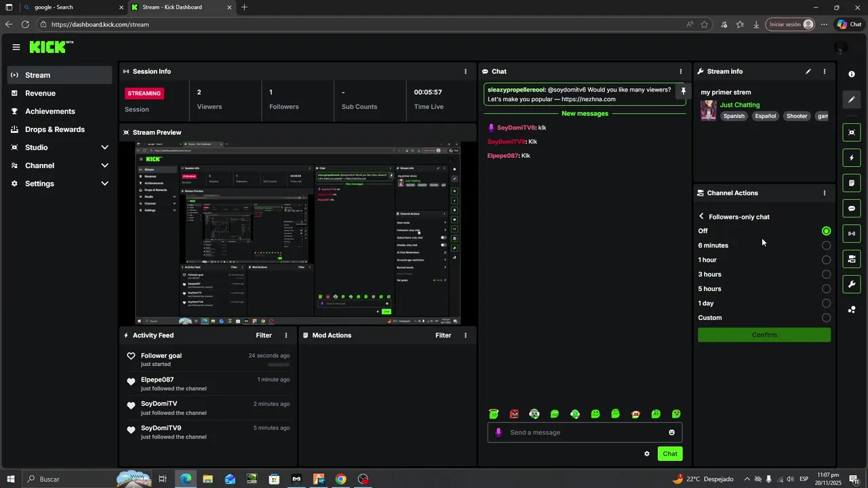Open Channel Actions panel three-dot menu
Viewport: 868px width, 488px height.
click(x=825, y=193)
